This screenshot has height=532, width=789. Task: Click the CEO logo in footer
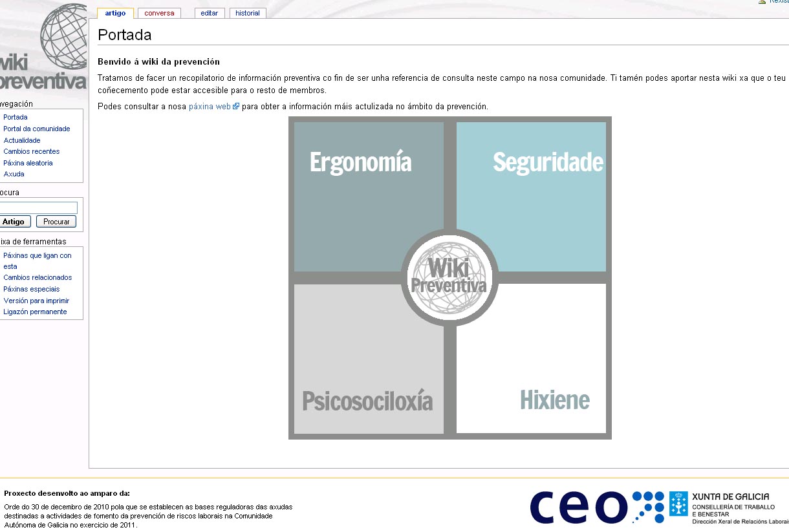597,507
